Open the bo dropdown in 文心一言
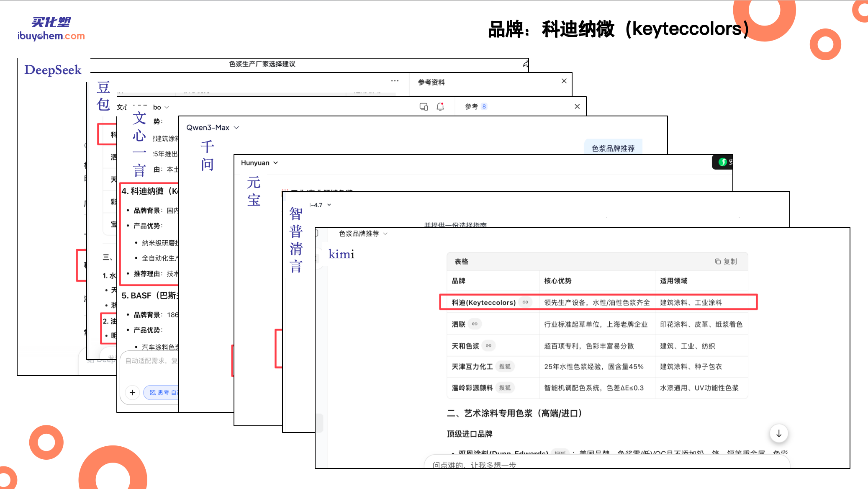The height and width of the screenshot is (489, 868). click(161, 107)
